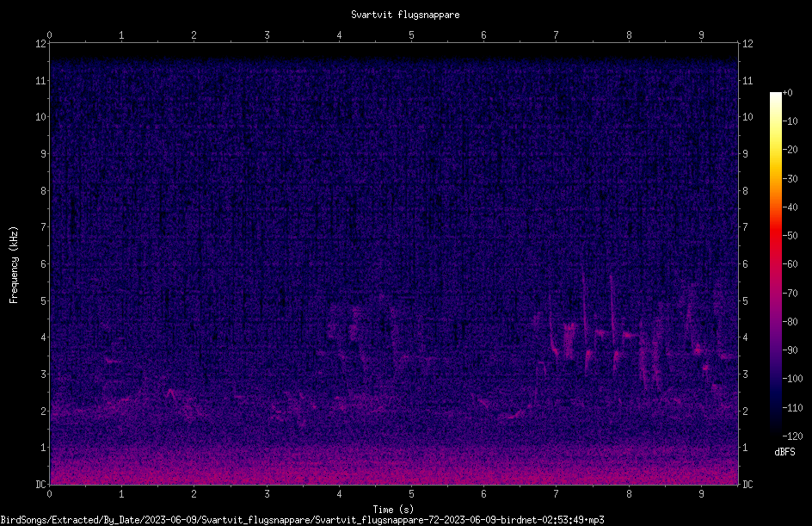Click the '12' label on the left frequency axis
The image size is (812, 526).
click(40, 44)
